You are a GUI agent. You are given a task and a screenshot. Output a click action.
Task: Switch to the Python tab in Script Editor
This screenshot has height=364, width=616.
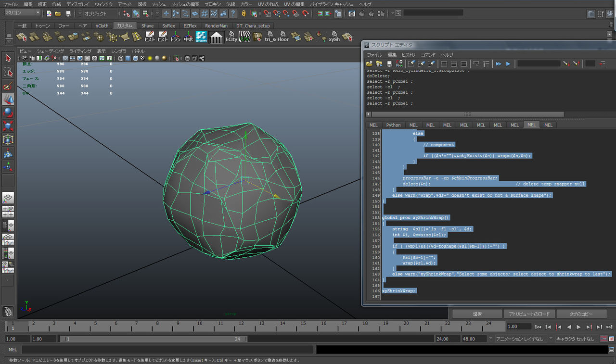click(x=393, y=125)
